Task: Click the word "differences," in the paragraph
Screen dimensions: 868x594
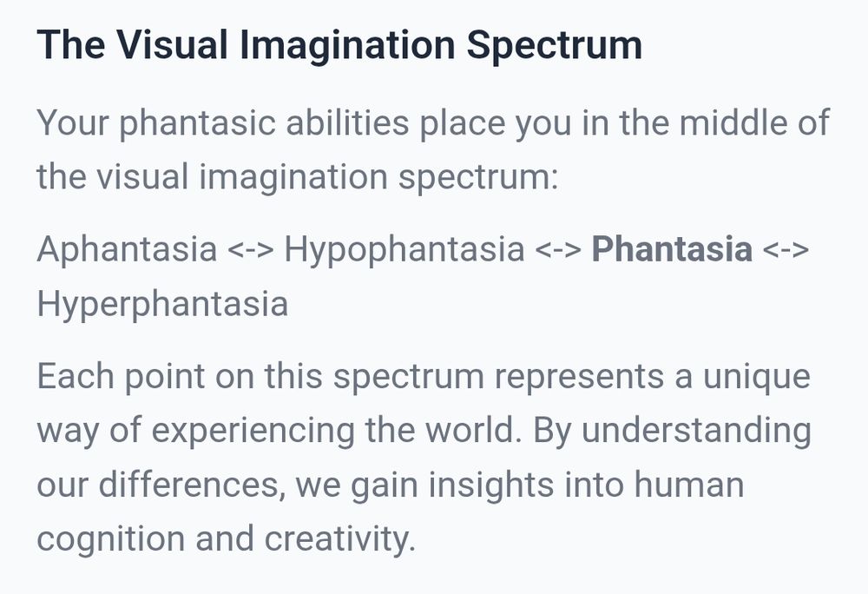Action: coord(192,485)
